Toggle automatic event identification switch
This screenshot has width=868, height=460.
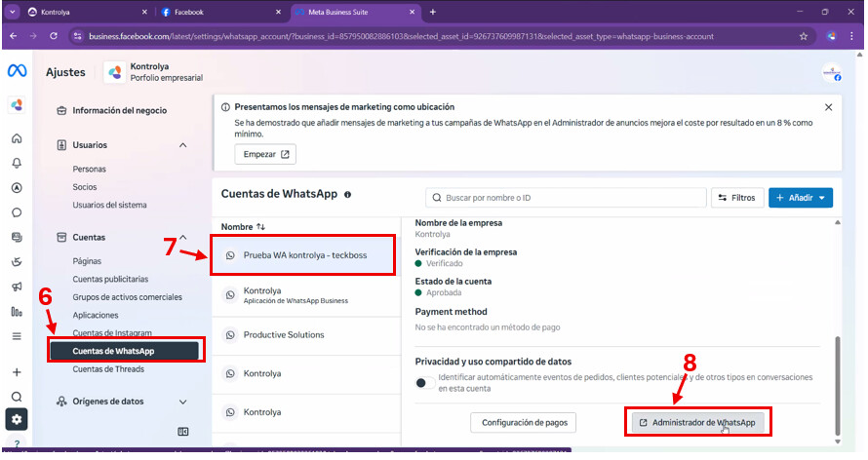coord(424,382)
